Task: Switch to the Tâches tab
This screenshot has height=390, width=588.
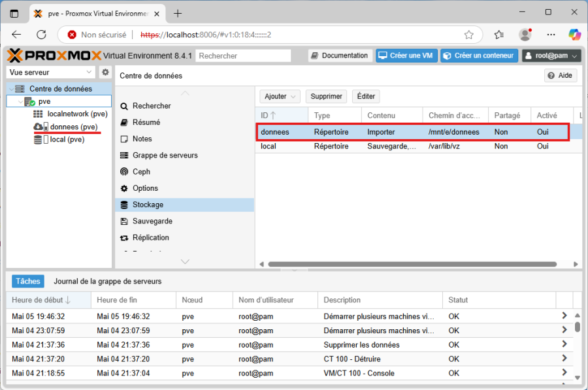Action: click(x=27, y=282)
